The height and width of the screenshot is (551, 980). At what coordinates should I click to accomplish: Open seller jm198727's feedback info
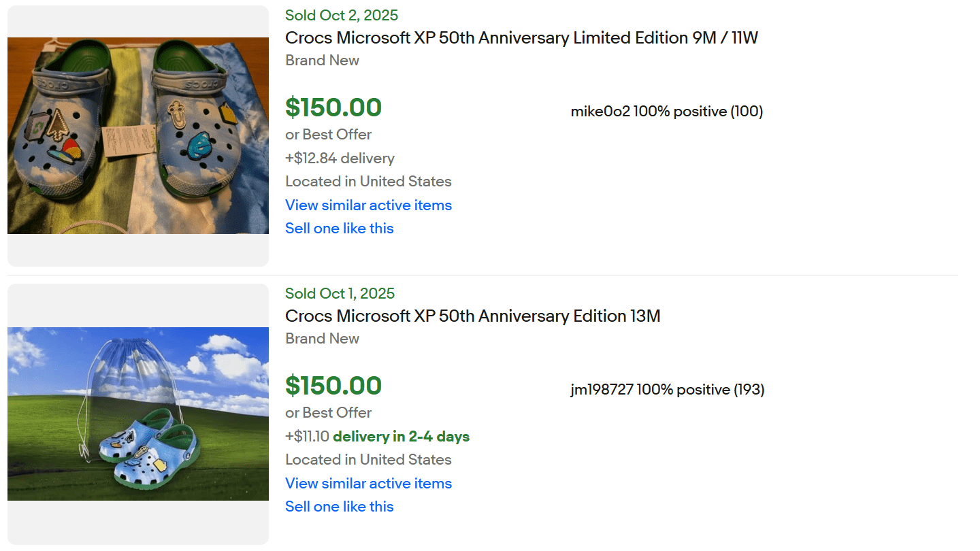(667, 390)
